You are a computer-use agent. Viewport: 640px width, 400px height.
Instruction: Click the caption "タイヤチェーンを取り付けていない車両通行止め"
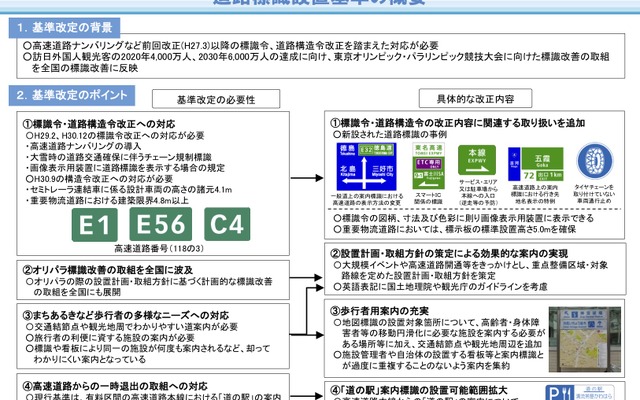594,194
